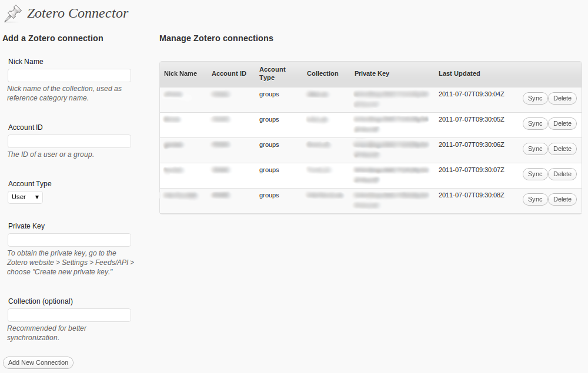This screenshot has width=588, height=373.
Task: Sync the connection updated at 09:30:07Z
Action: click(535, 174)
